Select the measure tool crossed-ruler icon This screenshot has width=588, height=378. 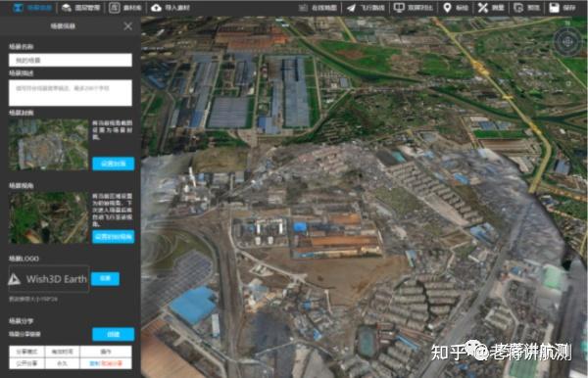tap(483, 8)
